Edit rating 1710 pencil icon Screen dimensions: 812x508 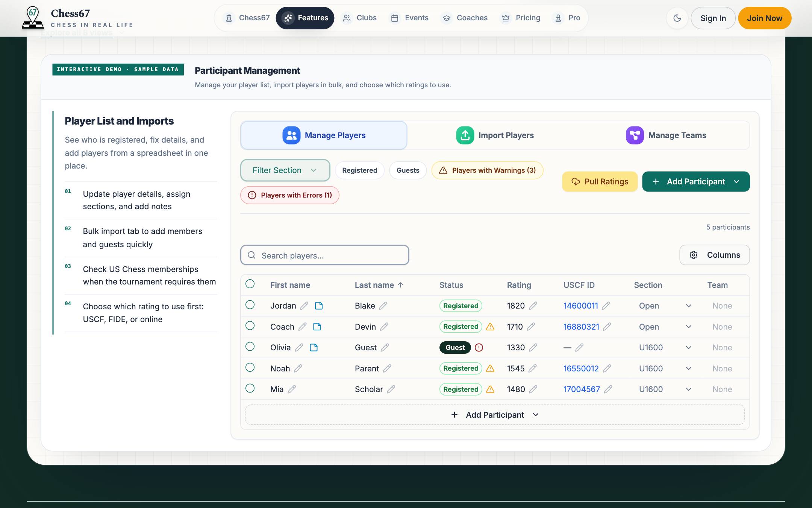[x=531, y=327]
